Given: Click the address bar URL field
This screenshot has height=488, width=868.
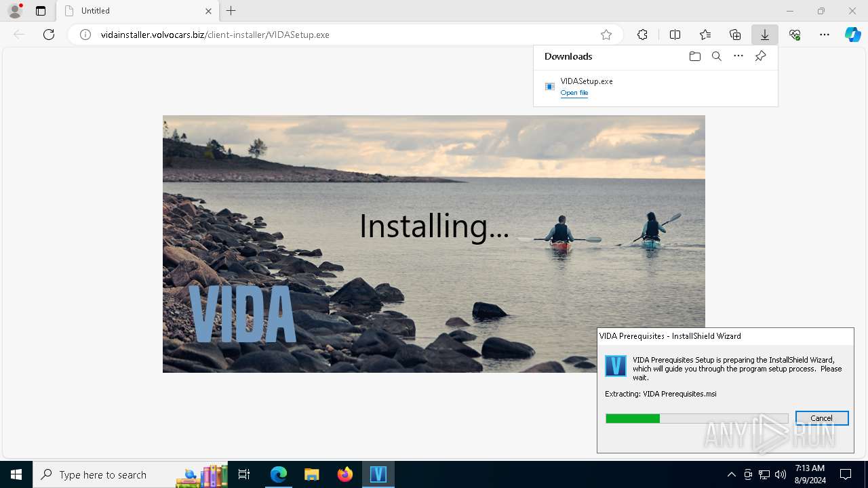Looking at the screenshot, I should tap(346, 35).
